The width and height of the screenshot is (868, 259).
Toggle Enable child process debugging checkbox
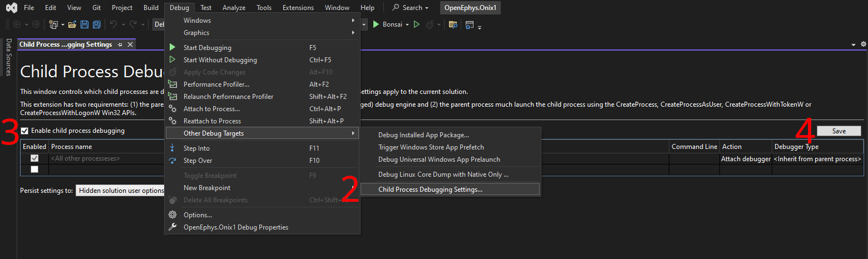point(24,131)
